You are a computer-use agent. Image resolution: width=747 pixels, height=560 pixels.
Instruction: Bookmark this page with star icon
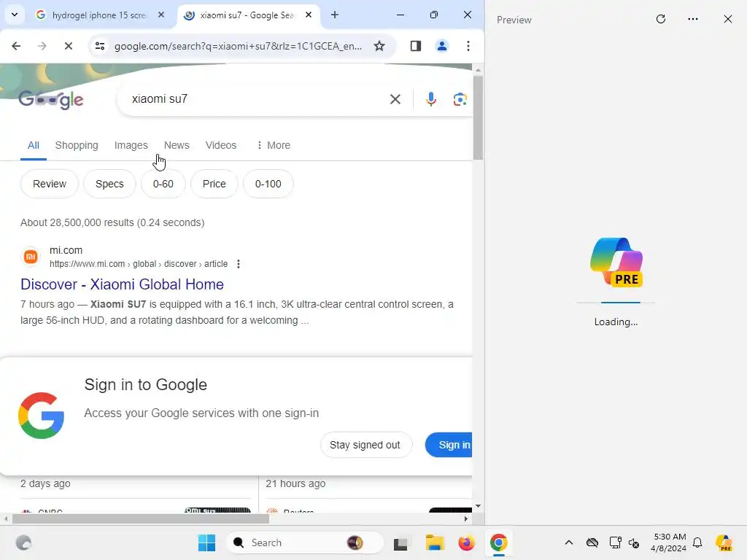click(379, 46)
